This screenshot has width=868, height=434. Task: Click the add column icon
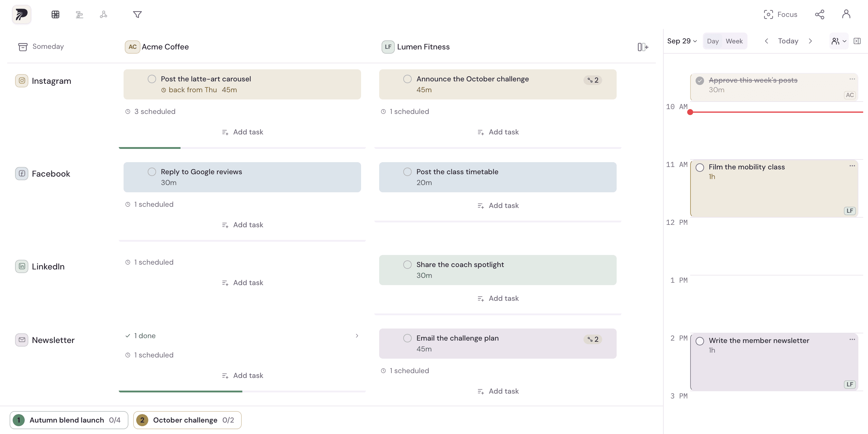click(643, 47)
